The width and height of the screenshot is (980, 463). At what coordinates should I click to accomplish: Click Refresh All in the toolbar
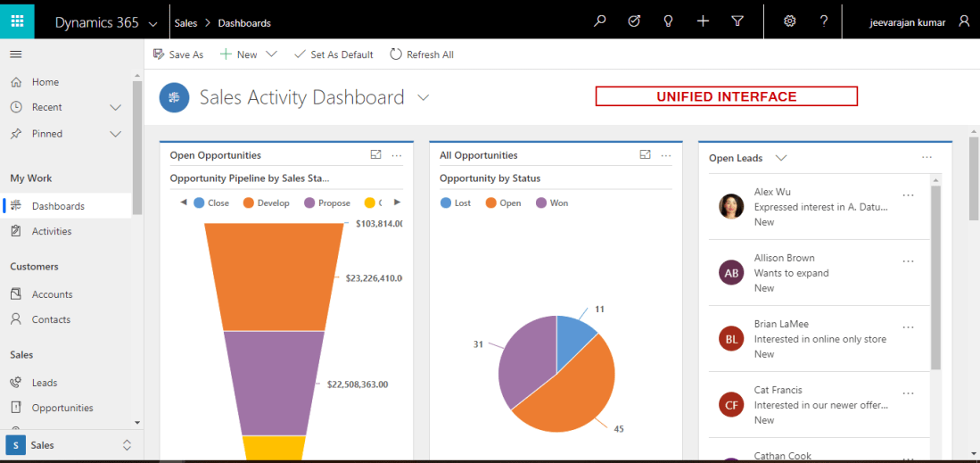[421, 54]
